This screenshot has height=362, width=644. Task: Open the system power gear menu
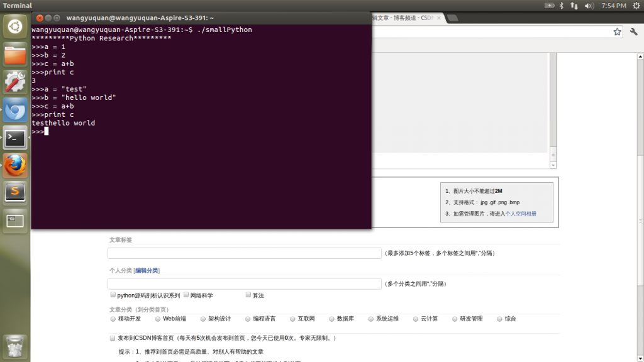pyautogui.click(x=636, y=5)
